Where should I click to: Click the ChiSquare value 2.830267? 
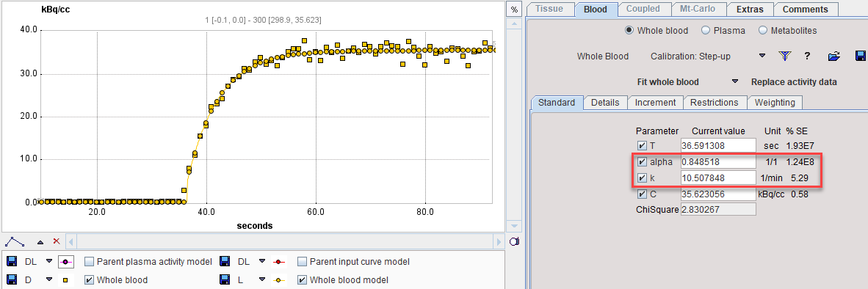coord(718,209)
